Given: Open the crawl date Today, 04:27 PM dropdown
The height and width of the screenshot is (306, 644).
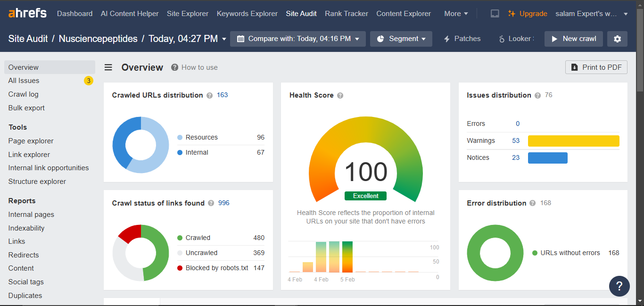Looking at the screenshot, I should tap(187, 39).
